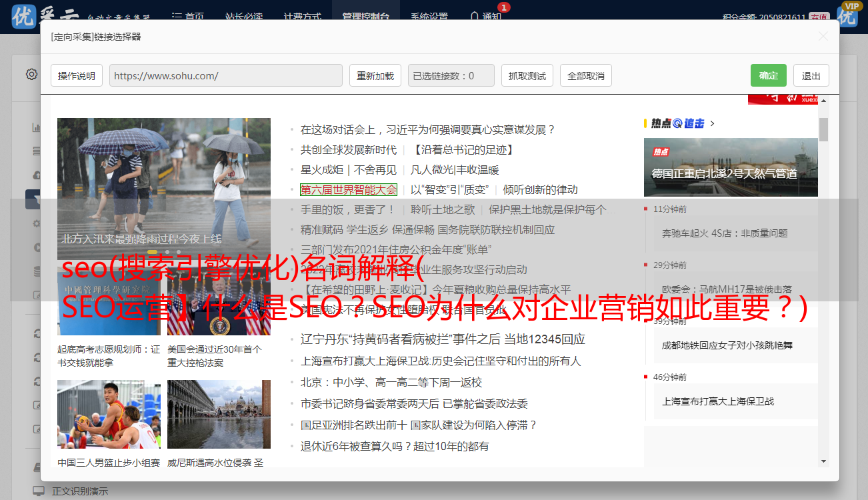Click headline 精准赋码 学生返乡 保通保畅
The height and width of the screenshot is (500, 868).
tap(367, 230)
